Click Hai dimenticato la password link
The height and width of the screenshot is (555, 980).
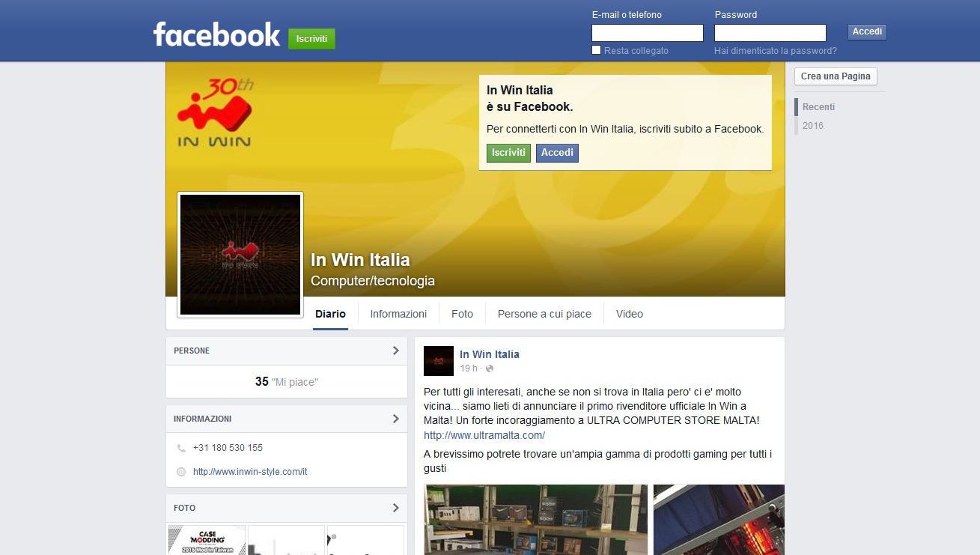pyautogui.click(x=776, y=51)
